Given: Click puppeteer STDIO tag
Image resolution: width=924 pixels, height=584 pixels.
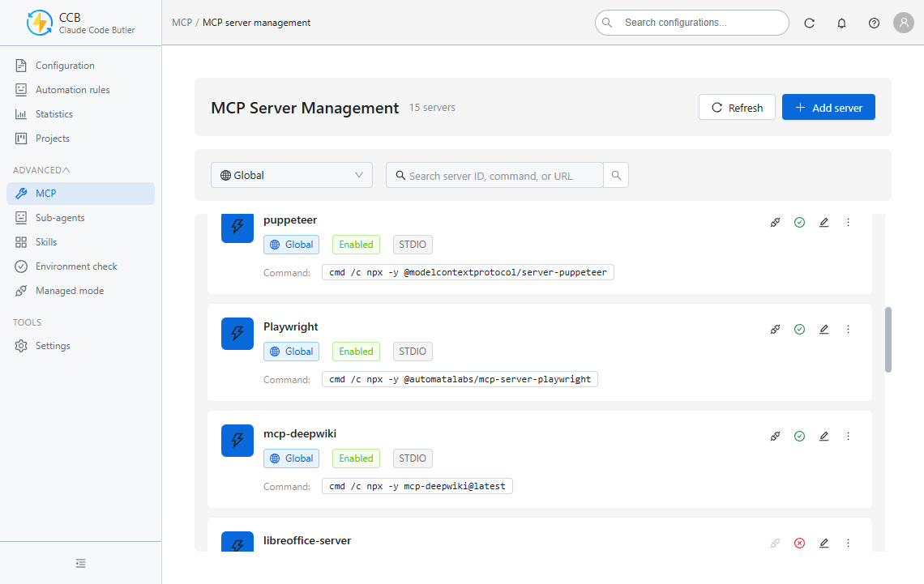Looking at the screenshot, I should click(x=413, y=245).
